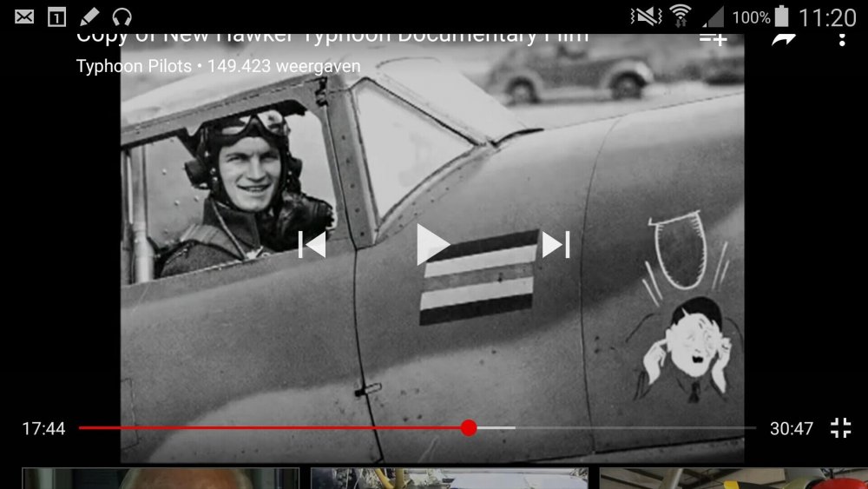Open Typhoon Pilots channel name
Image resolution: width=868 pixels, height=489 pixels.
134,67
